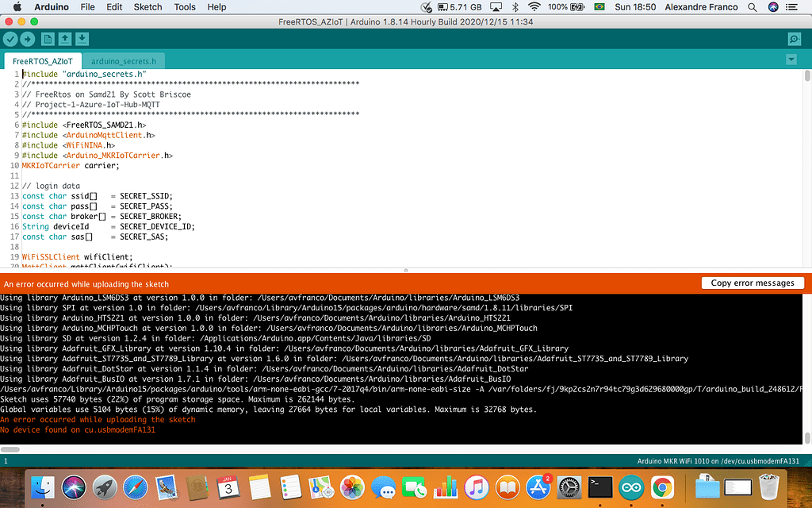Click Copy error messages button

coord(752,283)
